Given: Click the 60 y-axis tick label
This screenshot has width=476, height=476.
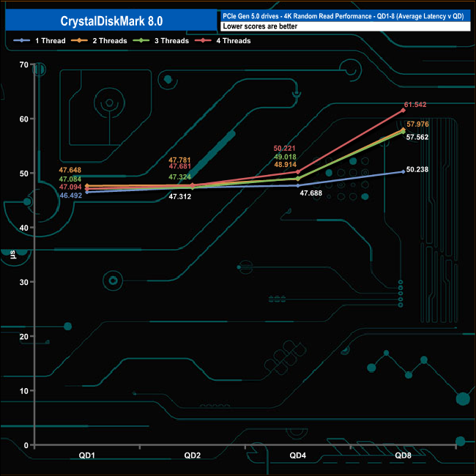Looking at the screenshot, I should click(23, 119).
